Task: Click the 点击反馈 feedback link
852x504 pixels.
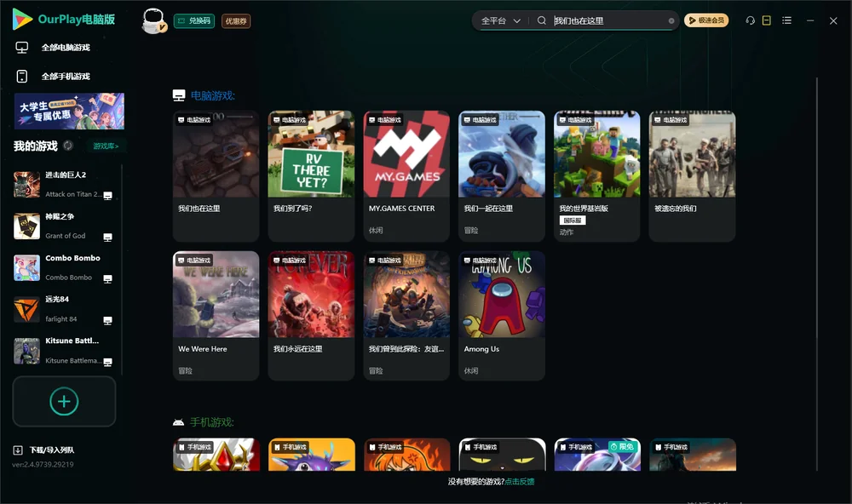Action: click(520, 481)
